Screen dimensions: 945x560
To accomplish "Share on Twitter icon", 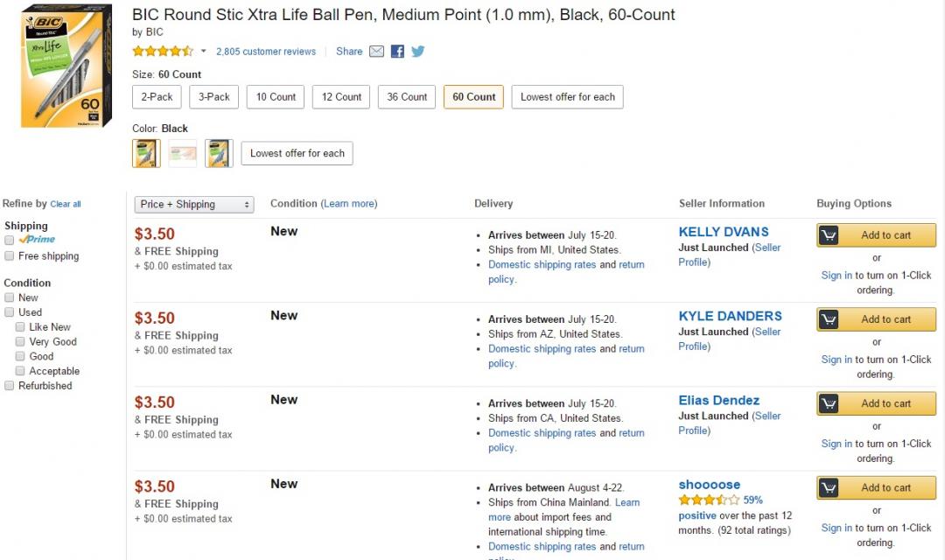I will [x=418, y=52].
